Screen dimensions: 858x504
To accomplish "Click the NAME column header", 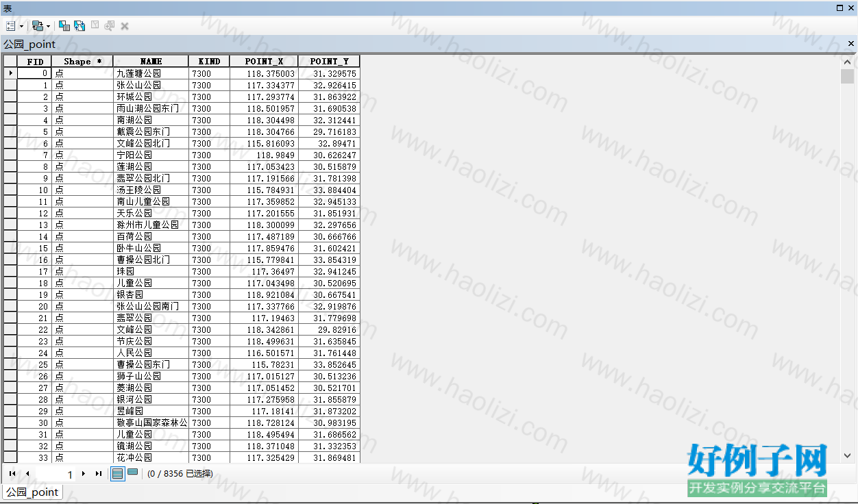I will (151, 62).
